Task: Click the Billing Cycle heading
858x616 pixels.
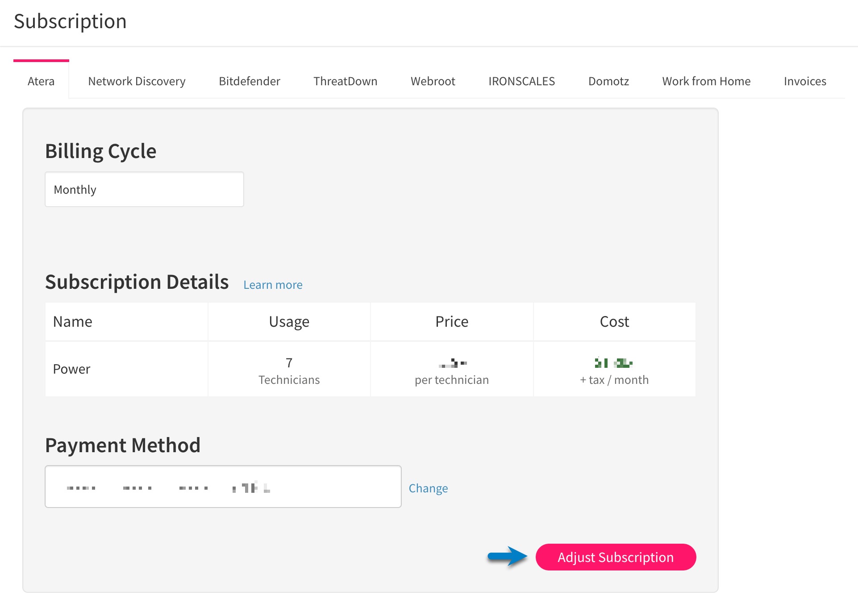Action: pos(101,151)
